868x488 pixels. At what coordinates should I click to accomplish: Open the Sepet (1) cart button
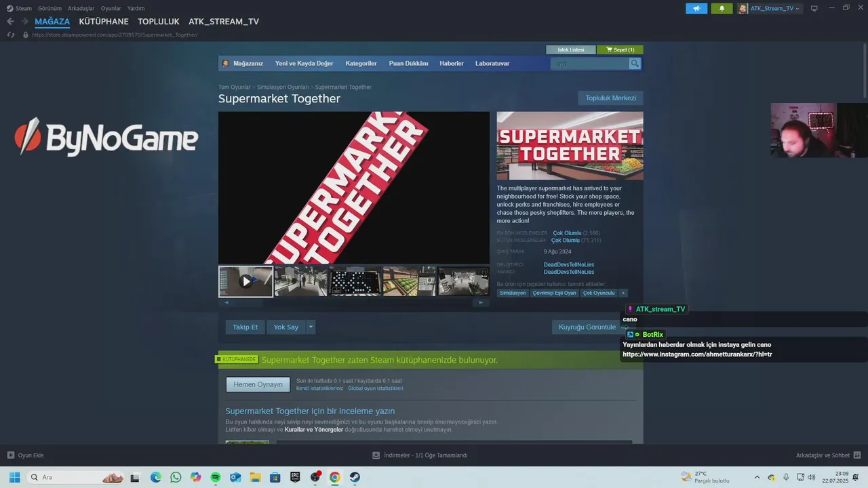pyautogui.click(x=620, y=50)
